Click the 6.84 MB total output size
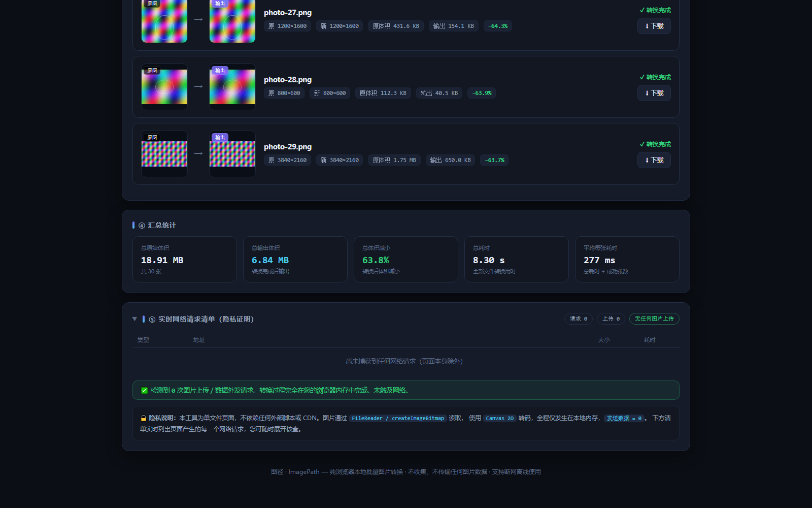The height and width of the screenshot is (508, 812). [270, 260]
